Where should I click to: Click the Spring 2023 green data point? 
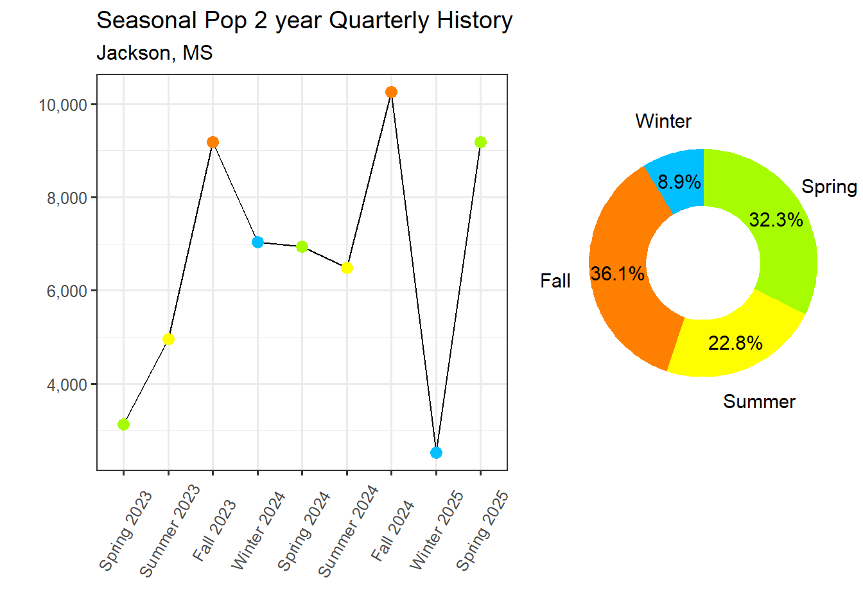click(x=124, y=425)
